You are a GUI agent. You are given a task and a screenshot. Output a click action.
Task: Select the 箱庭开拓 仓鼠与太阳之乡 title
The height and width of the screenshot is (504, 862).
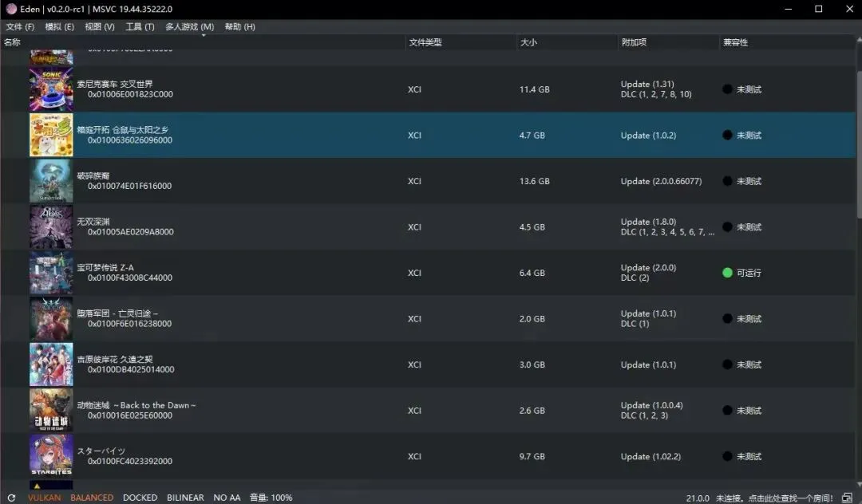(x=123, y=129)
